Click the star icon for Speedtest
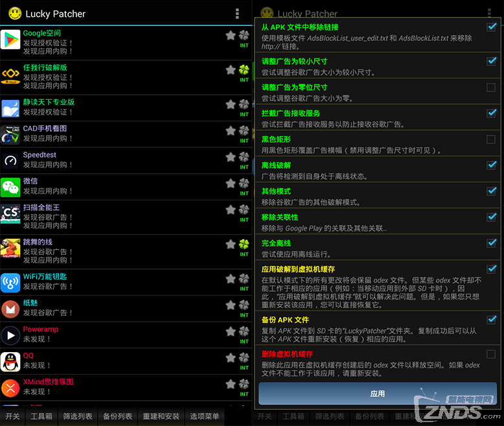This screenshot has width=504, height=426. click(231, 157)
